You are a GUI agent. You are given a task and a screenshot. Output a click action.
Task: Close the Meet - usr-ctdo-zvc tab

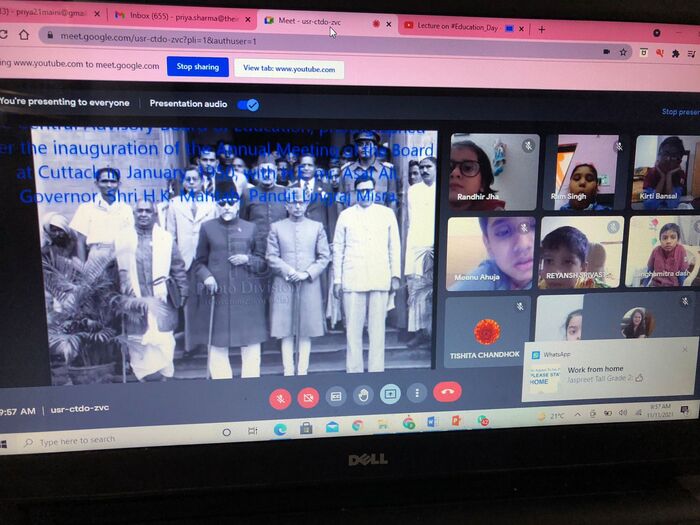[389, 24]
